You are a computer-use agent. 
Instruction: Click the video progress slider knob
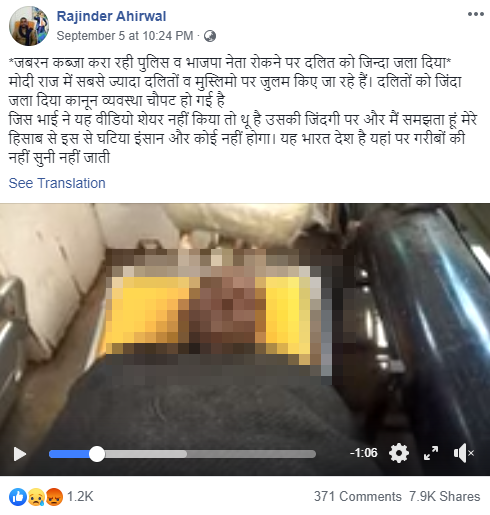(x=97, y=454)
